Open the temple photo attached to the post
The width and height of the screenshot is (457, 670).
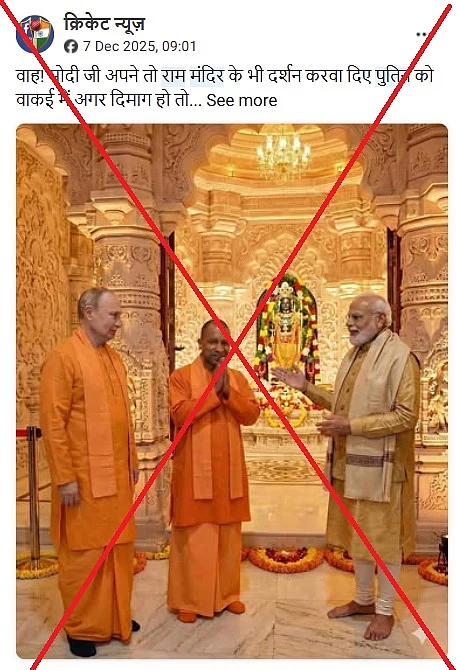[x=232, y=391]
